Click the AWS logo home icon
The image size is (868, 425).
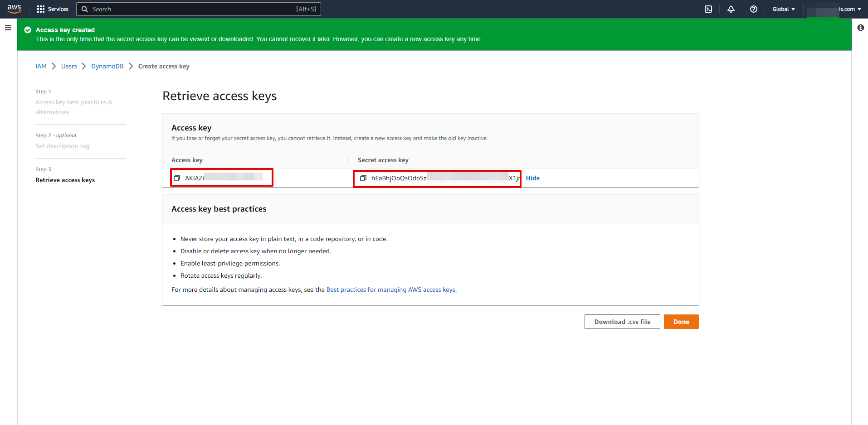pos(15,9)
